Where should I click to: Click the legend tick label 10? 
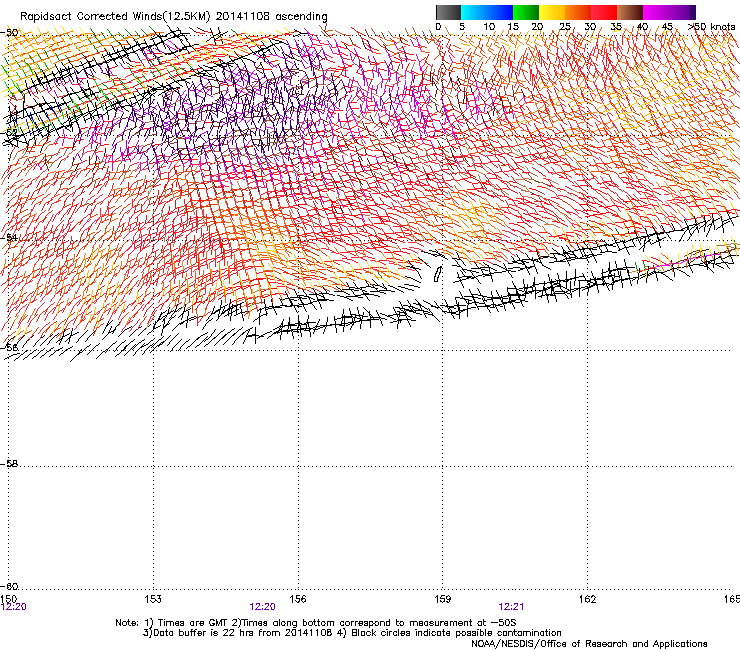pyautogui.click(x=489, y=27)
